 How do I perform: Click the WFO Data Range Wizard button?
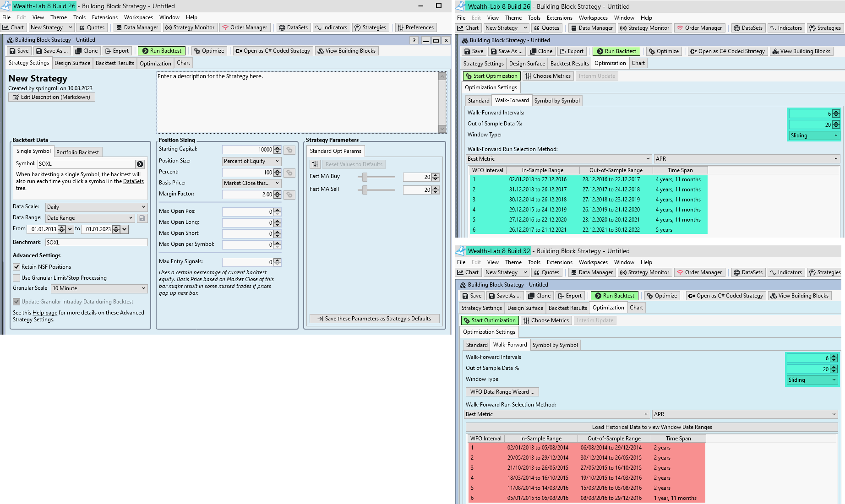[x=502, y=392]
